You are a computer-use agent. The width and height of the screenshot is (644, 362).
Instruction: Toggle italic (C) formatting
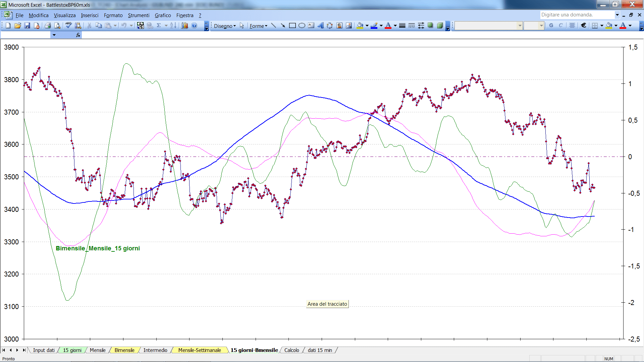coord(560,25)
